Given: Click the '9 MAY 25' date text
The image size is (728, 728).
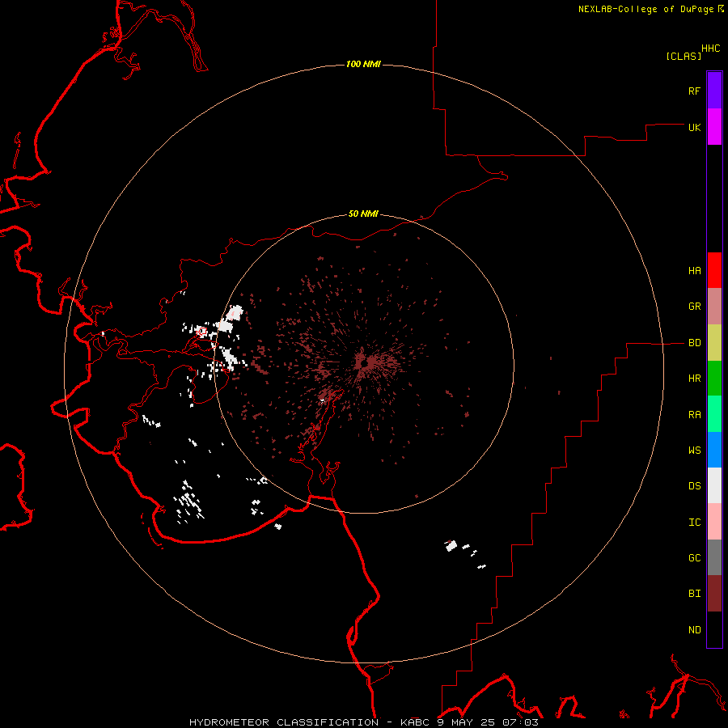Looking at the screenshot, I should click(x=468, y=722).
